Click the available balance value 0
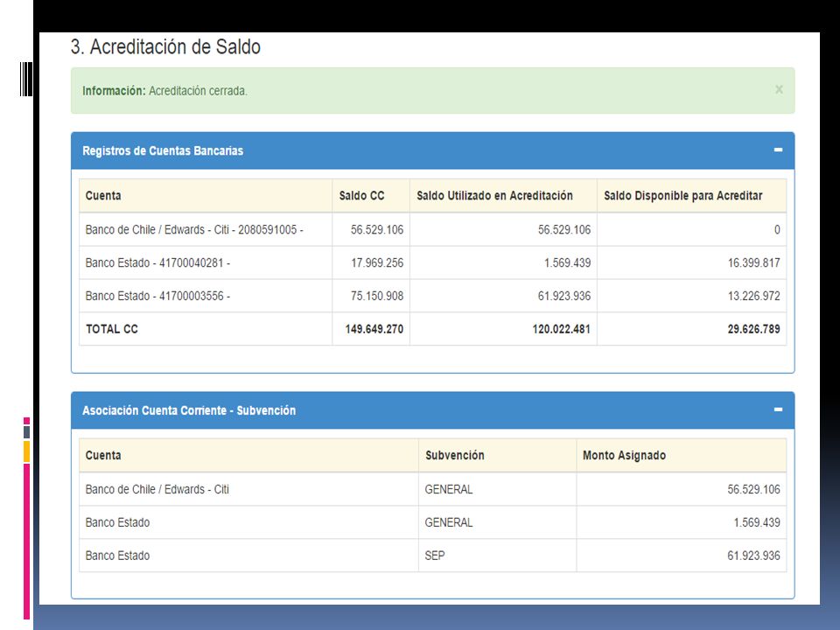The width and height of the screenshot is (840, 630). [777, 230]
